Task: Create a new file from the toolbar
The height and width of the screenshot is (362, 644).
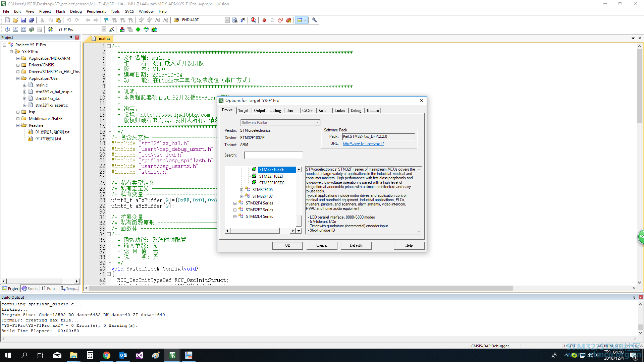Action: [x=7, y=20]
